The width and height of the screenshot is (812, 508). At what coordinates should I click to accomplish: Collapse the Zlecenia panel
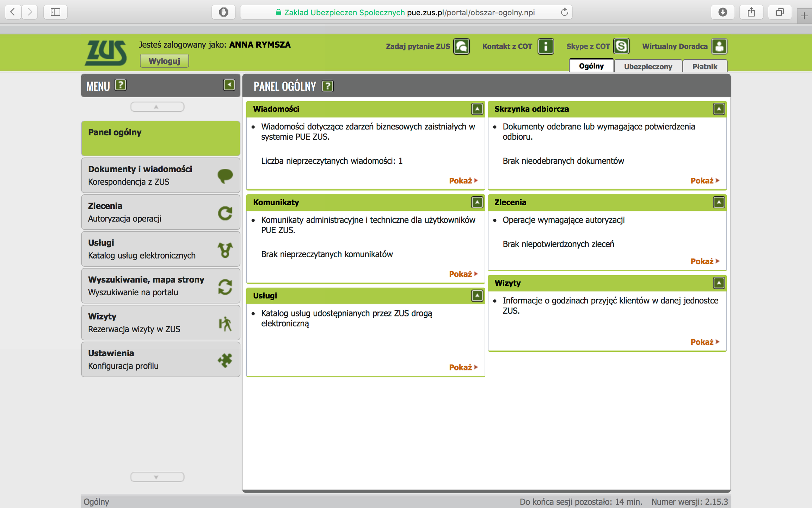719,202
